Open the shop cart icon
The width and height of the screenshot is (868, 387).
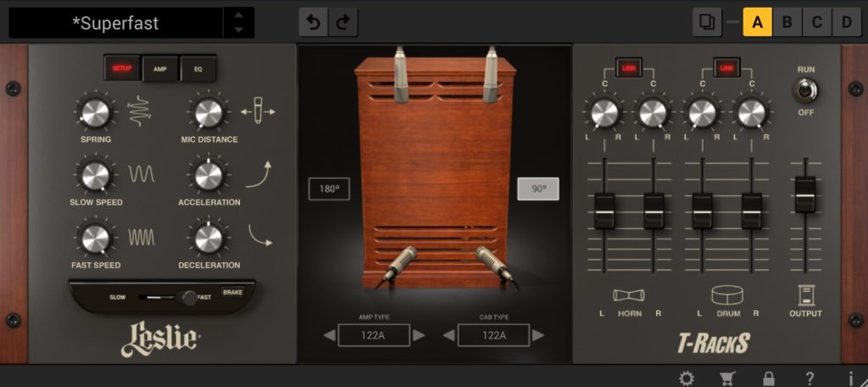[727, 379]
